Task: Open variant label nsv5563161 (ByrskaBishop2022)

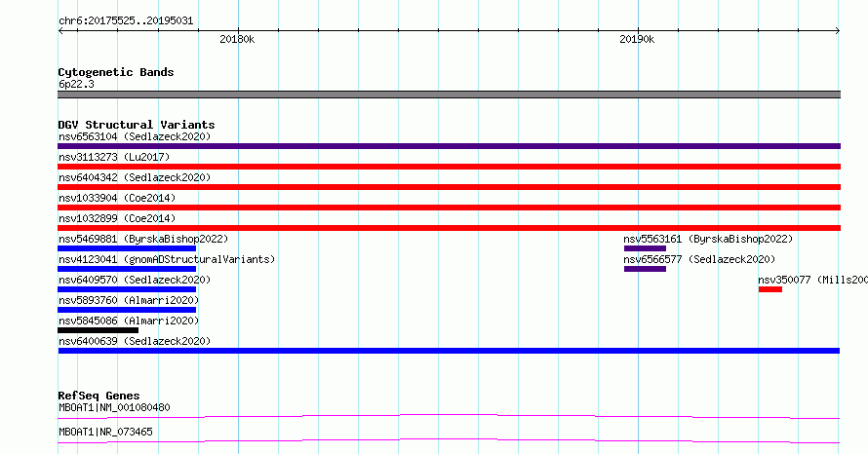Action: click(708, 239)
